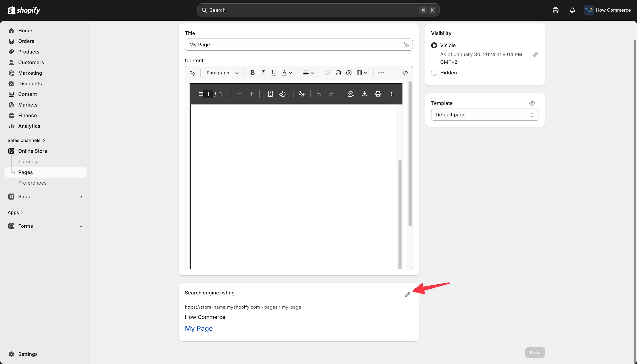The height and width of the screenshot is (364, 637).
Task: Click the PDF viewer undo arrow
Action: tap(319, 94)
